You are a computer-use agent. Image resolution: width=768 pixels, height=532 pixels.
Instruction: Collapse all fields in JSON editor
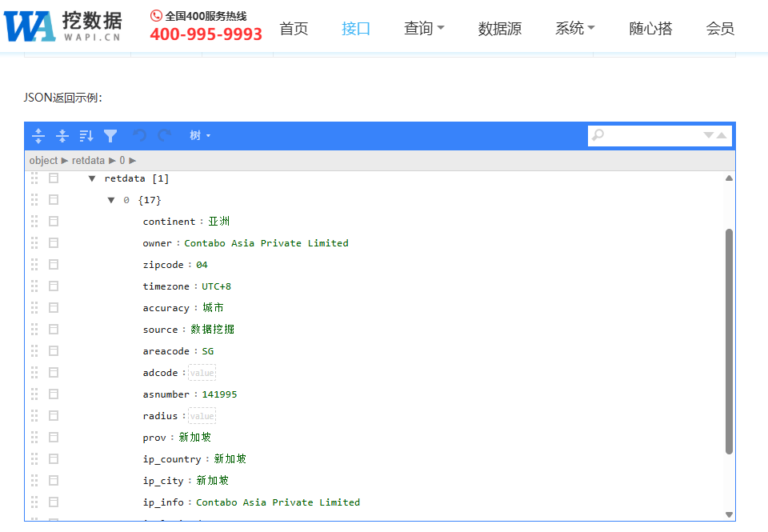[62, 136]
